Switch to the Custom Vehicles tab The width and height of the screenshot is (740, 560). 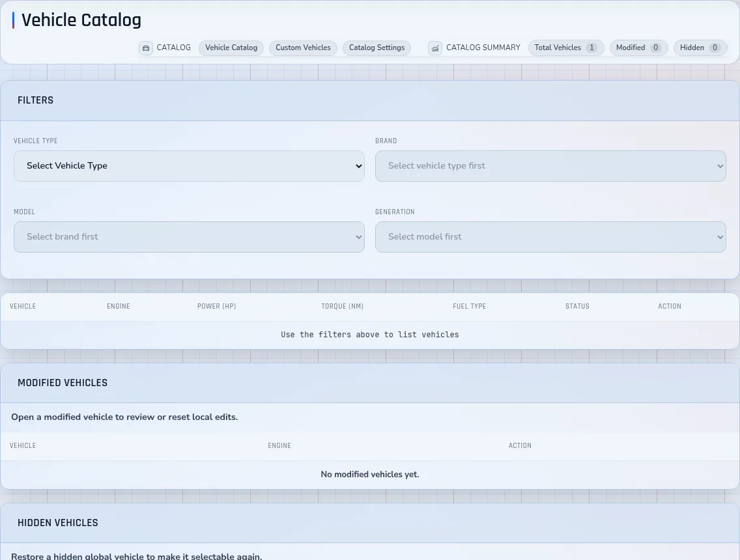pos(303,48)
